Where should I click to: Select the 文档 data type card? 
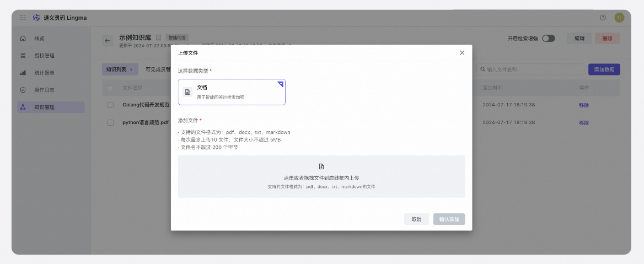232,92
